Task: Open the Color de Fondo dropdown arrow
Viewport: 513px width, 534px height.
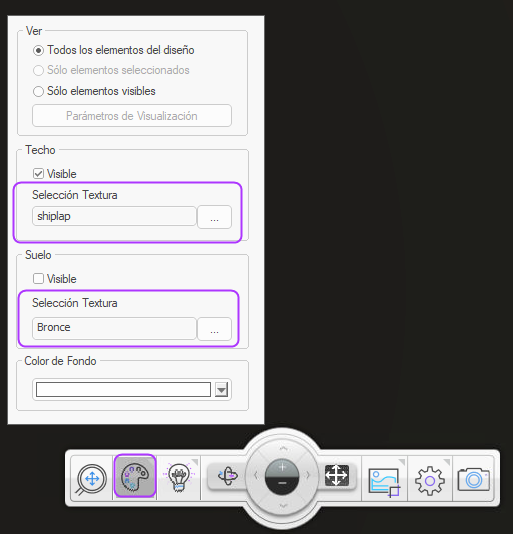Action: [221, 389]
